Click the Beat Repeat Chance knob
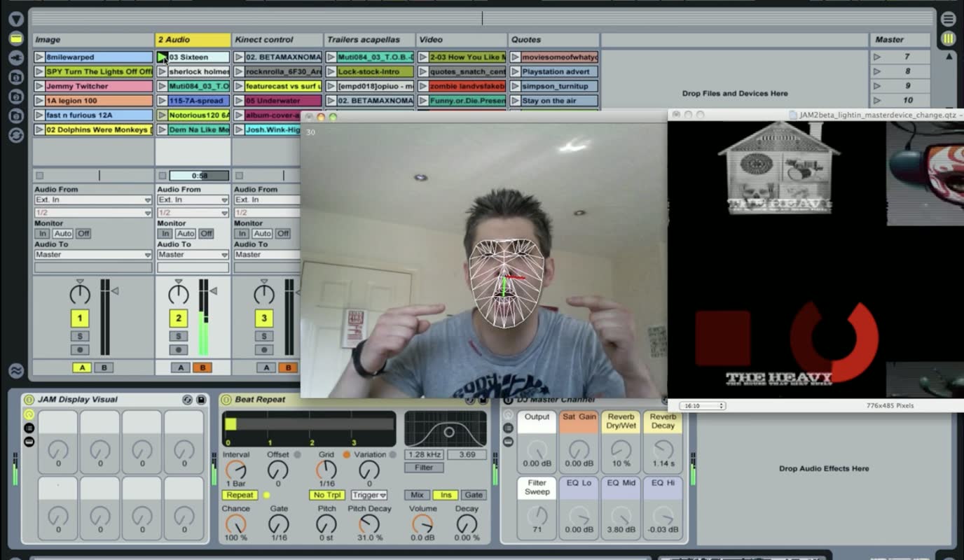Image resolution: width=964 pixels, height=560 pixels. tap(235, 524)
